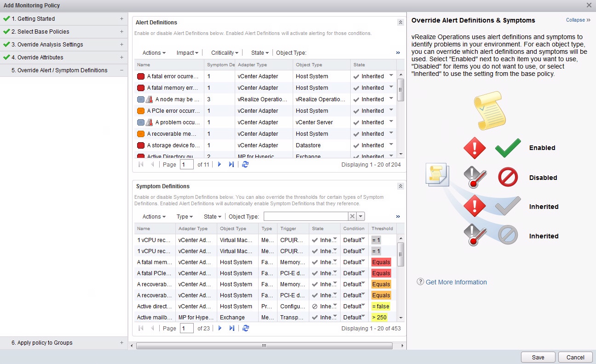The height and width of the screenshot is (364, 596).
Task: Clear the Symptom Object Type filter
Action: click(352, 216)
